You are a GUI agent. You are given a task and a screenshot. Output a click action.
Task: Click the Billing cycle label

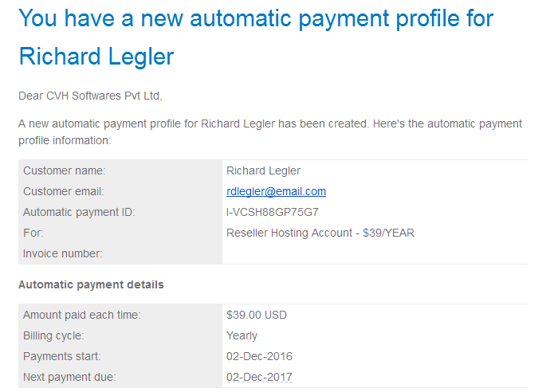[x=53, y=336]
